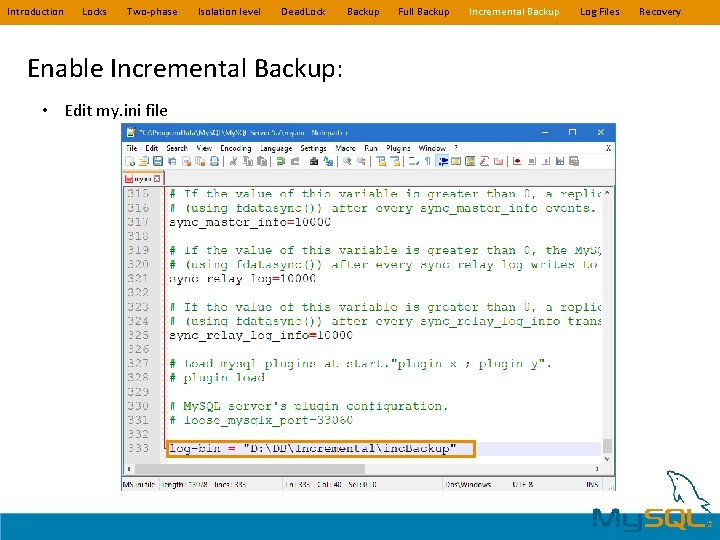The image size is (720, 540).
Task: Open the Window menu
Action: [432, 148]
